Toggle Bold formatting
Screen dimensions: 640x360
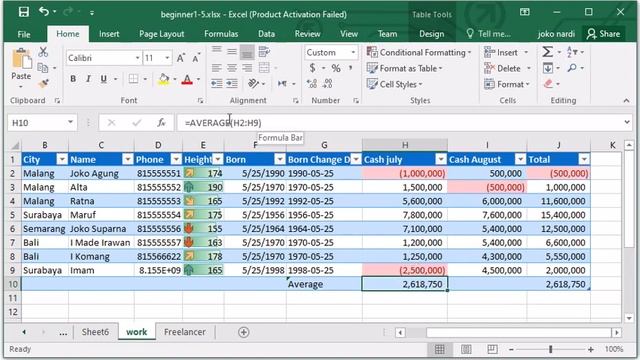pos(73,78)
